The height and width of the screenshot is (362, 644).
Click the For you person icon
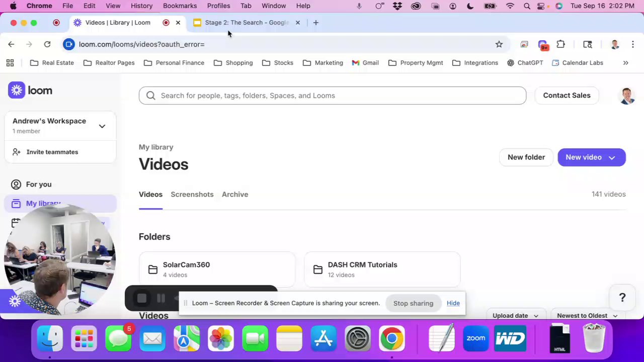[16, 185]
